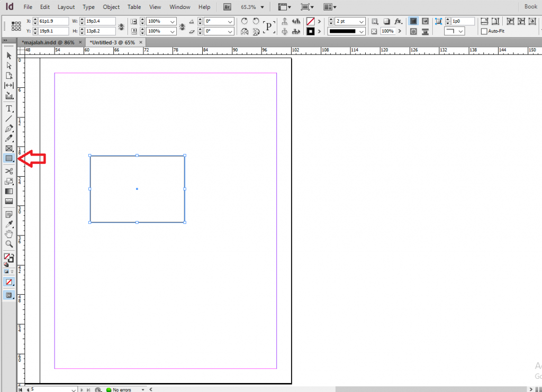This screenshot has height=392, width=542.
Task: Select the Selection tool arrow
Action: click(x=9, y=56)
